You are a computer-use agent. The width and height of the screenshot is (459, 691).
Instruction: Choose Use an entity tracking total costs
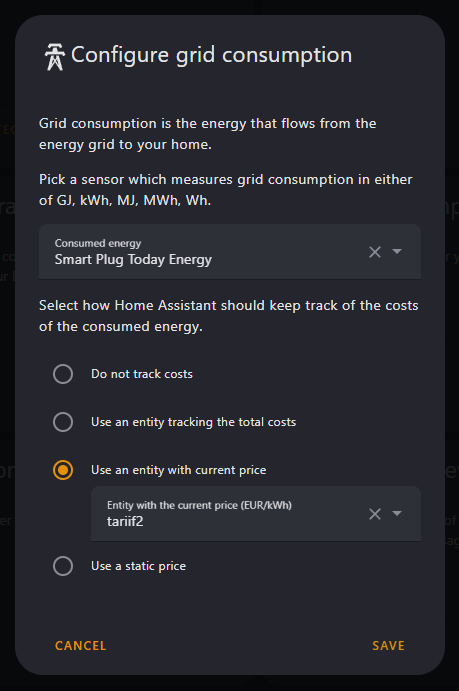[x=63, y=422]
